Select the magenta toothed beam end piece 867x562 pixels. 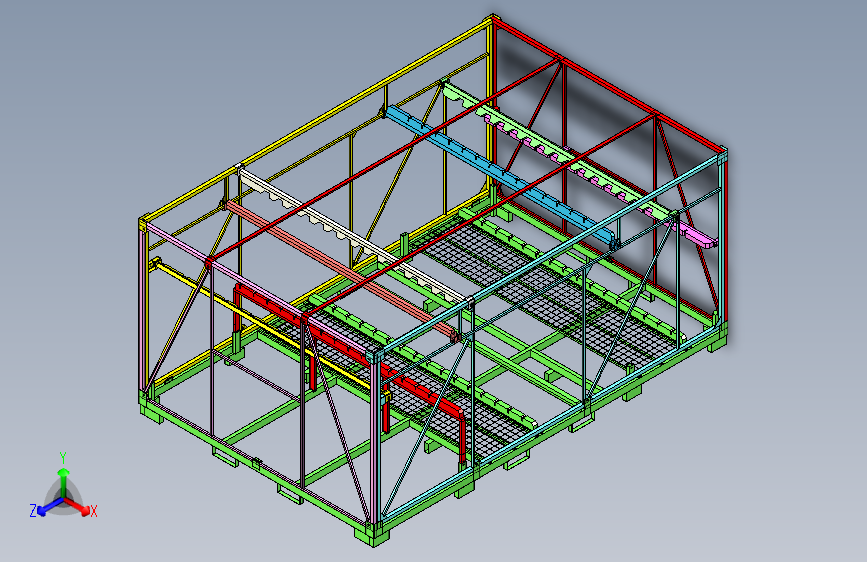point(698,235)
